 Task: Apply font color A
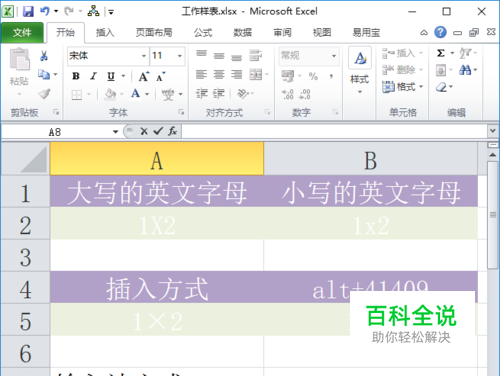[x=135, y=94]
